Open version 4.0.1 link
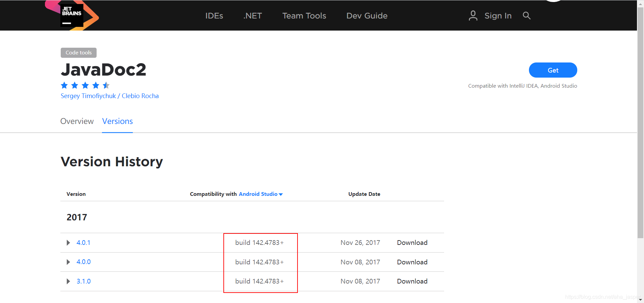The image size is (644, 303). [83, 243]
